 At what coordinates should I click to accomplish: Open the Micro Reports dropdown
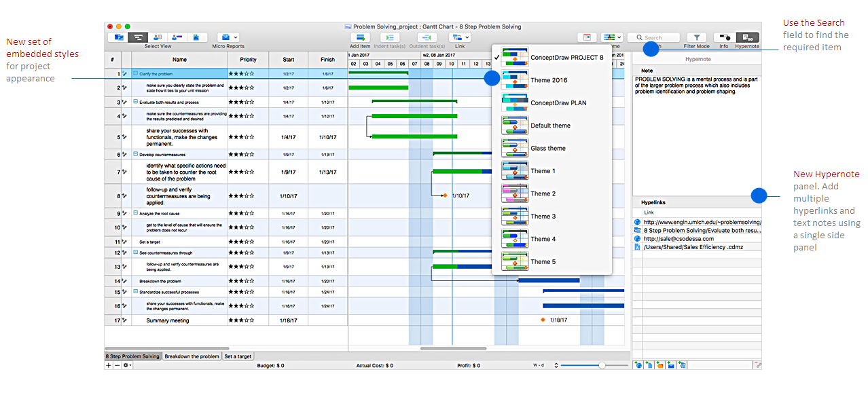[x=228, y=37]
